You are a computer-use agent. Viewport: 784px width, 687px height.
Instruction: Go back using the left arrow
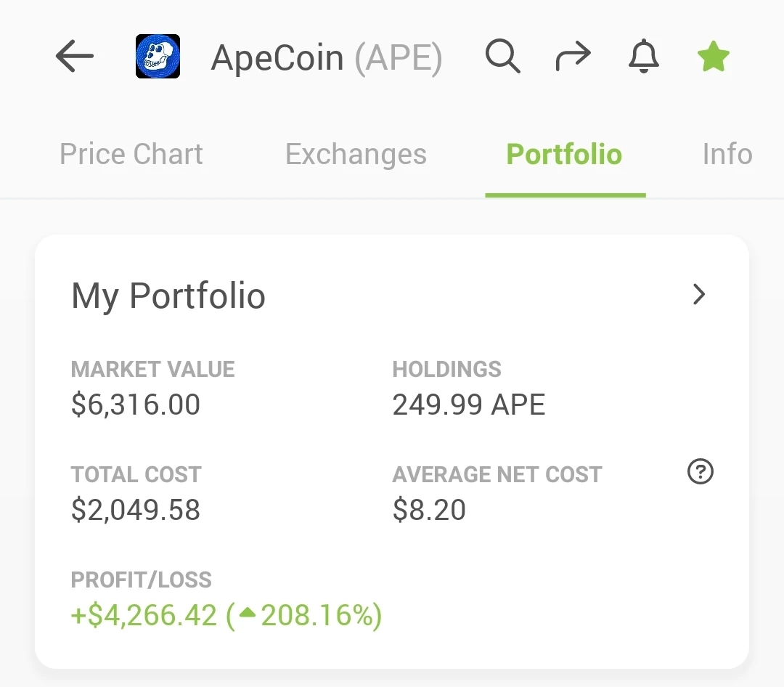pos(75,56)
